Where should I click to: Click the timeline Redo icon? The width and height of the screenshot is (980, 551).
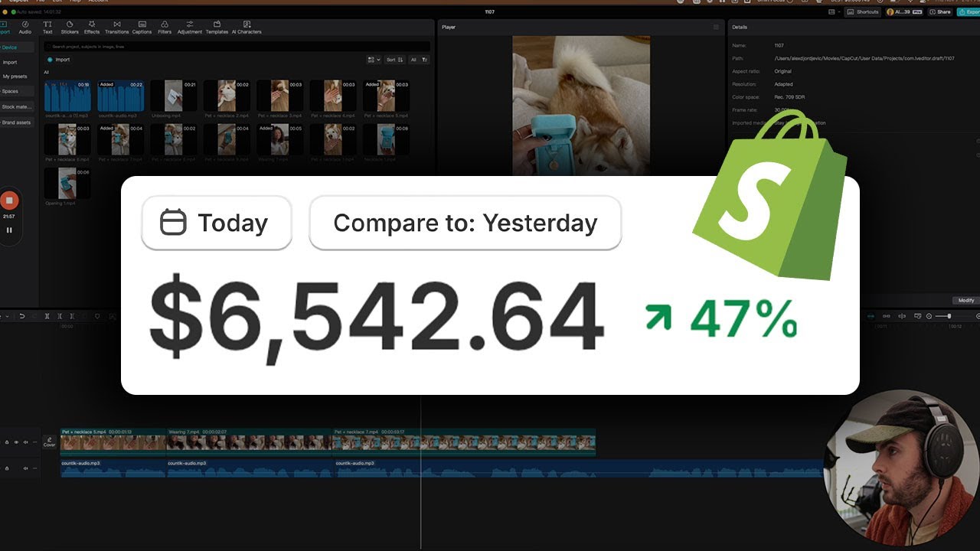click(x=34, y=316)
